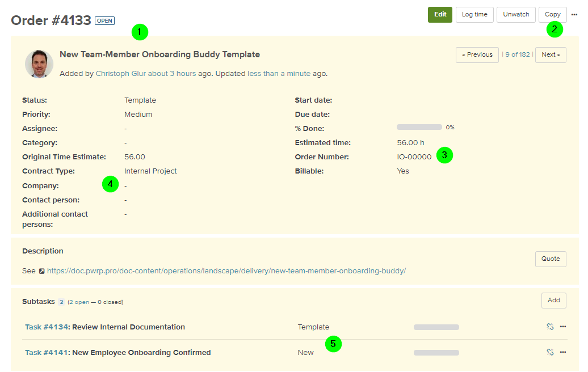Viewport: 588px width, 372px height.
Task: Open Task #4134 link
Action: [47, 327]
